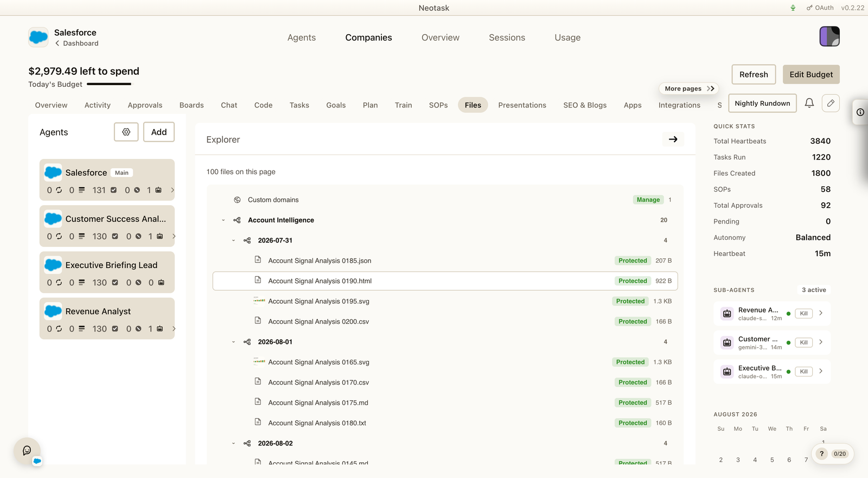Viewport: 868px width, 478px height.
Task: Click the Salesforce cloud logo in header
Action: click(x=39, y=37)
